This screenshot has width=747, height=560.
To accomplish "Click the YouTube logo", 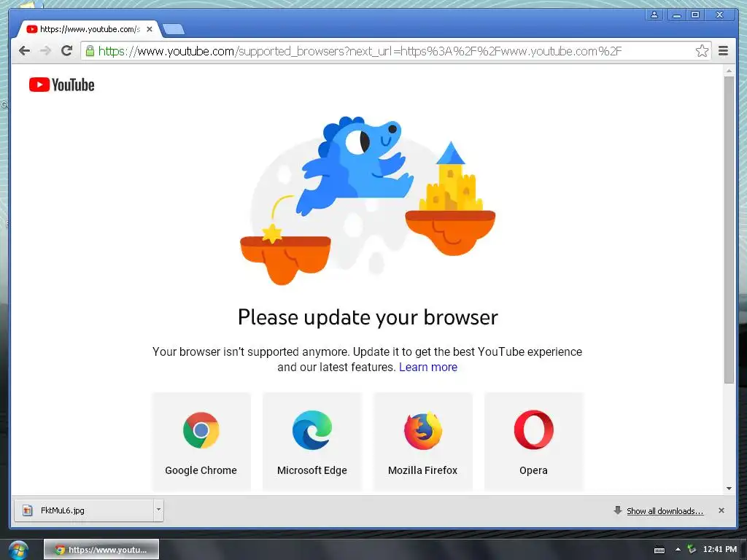I will point(61,85).
